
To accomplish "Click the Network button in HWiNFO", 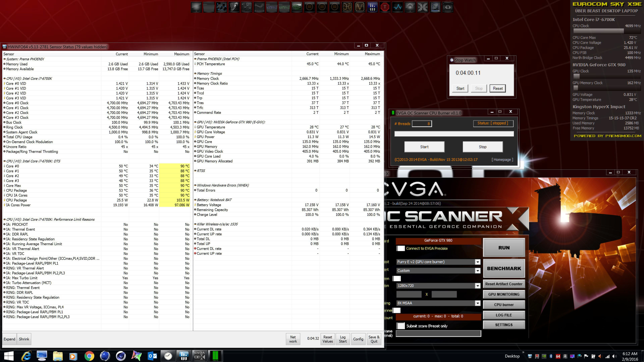I will [x=293, y=339].
